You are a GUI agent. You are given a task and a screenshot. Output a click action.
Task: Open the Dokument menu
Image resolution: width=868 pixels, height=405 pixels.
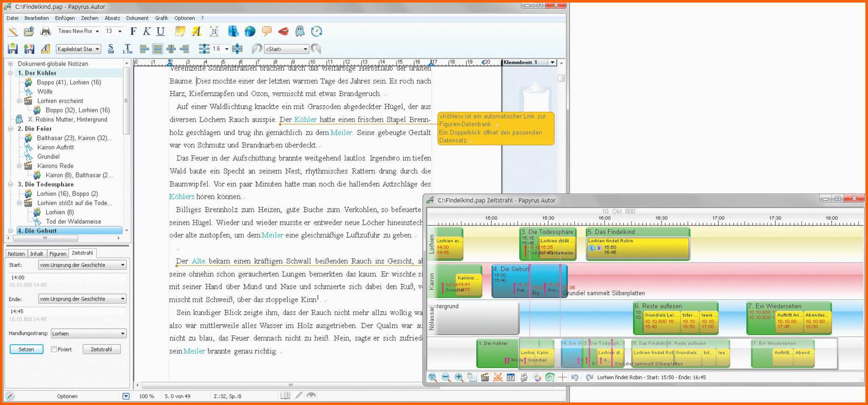(137, 18)
